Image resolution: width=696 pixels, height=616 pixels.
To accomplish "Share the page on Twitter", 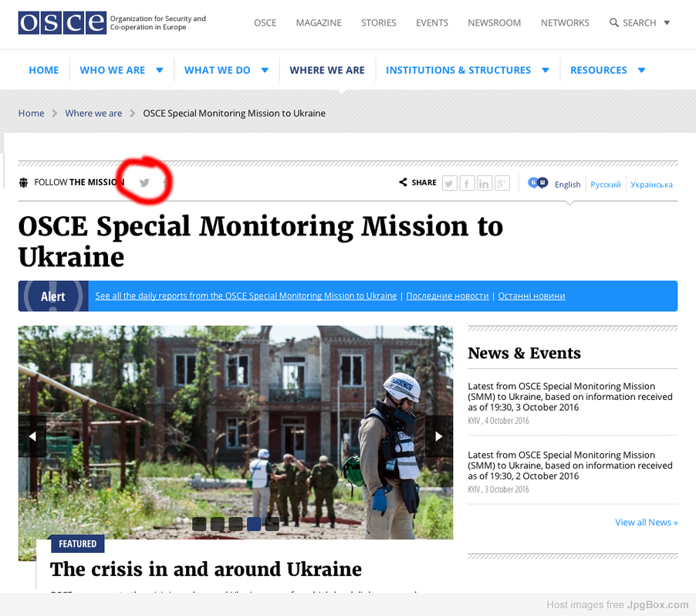I will point(450,183).
